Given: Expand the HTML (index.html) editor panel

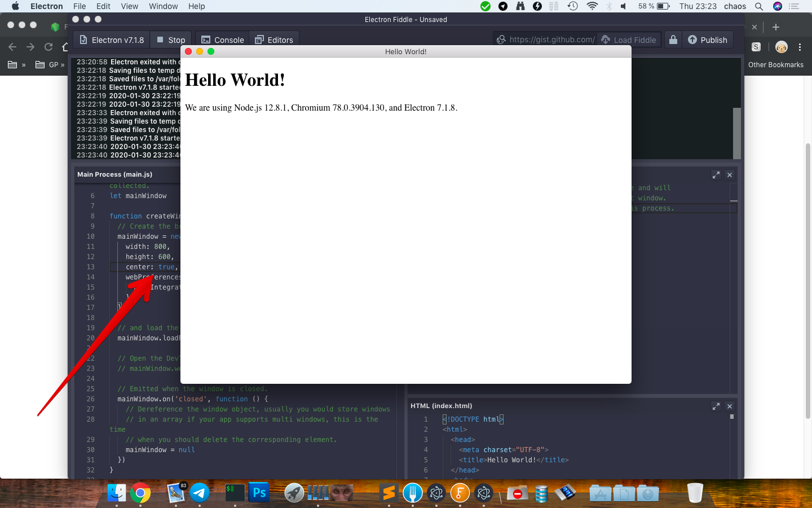Looking at the screenshot, I should point(716,406).
